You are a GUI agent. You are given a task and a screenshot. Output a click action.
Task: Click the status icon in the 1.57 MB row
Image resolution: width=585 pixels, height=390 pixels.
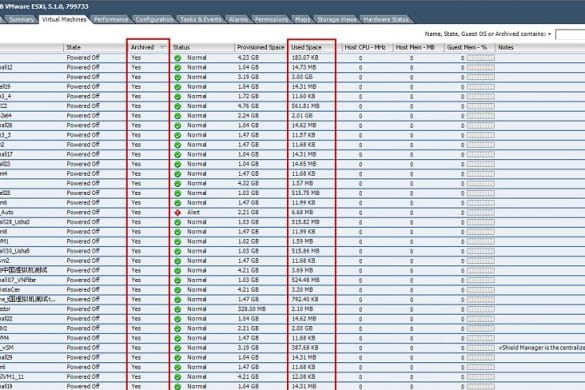coord(178,184)
